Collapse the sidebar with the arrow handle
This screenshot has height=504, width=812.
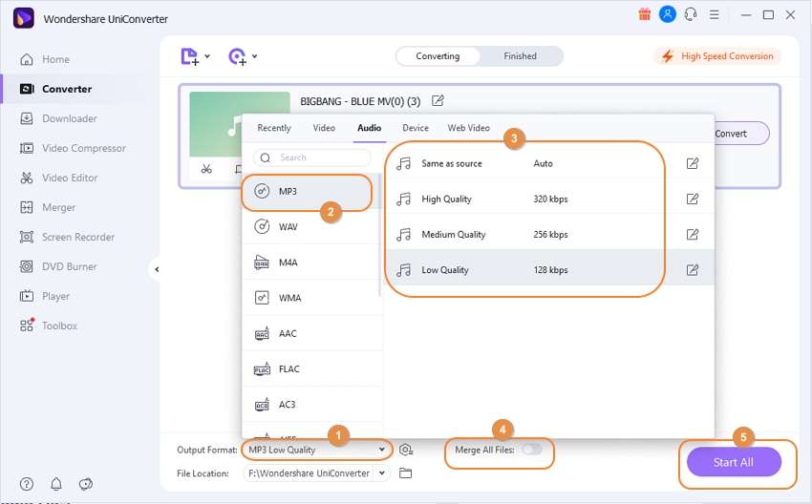157,269
